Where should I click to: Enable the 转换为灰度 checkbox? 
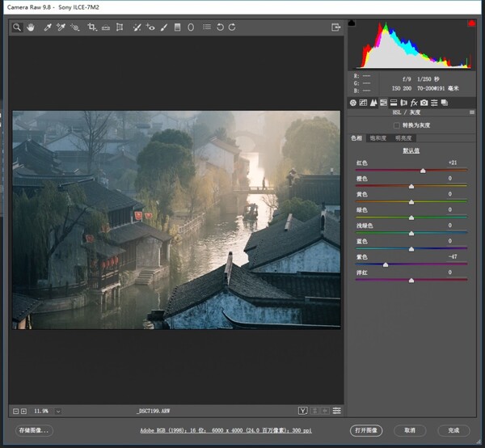pos(397,125)
